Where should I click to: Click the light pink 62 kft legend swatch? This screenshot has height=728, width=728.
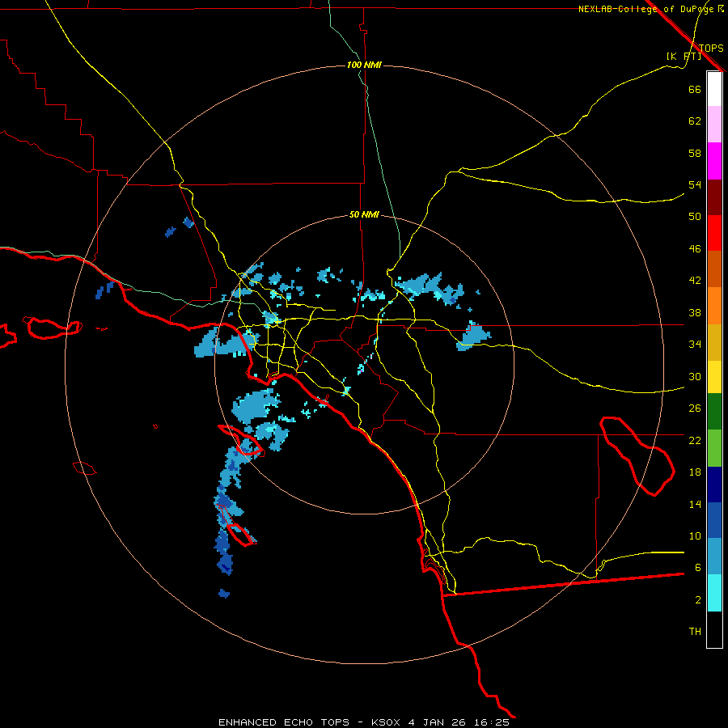[714, 124]
